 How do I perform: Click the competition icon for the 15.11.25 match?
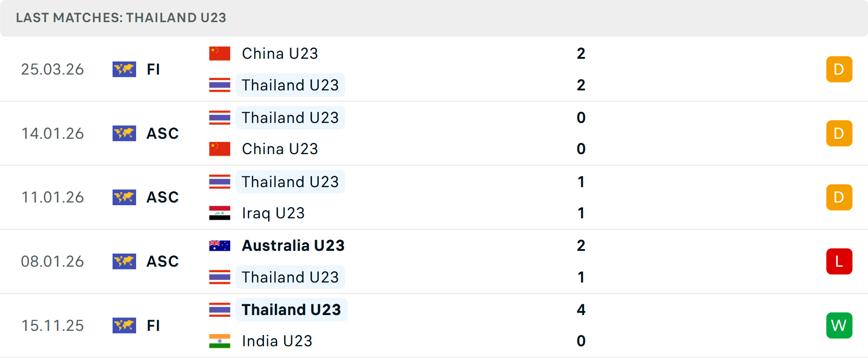124,325
